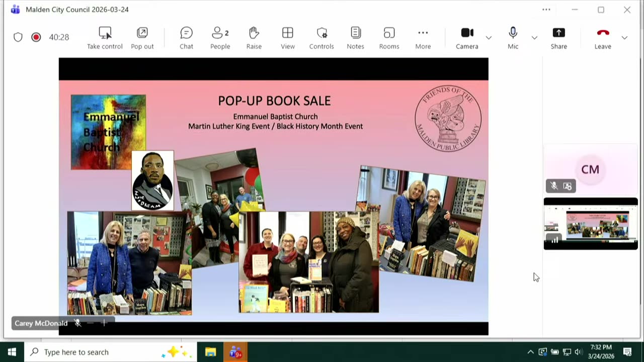Open the Windows Start menu
The width and height of the screenshot is (644, 362).
coord(12,352)
